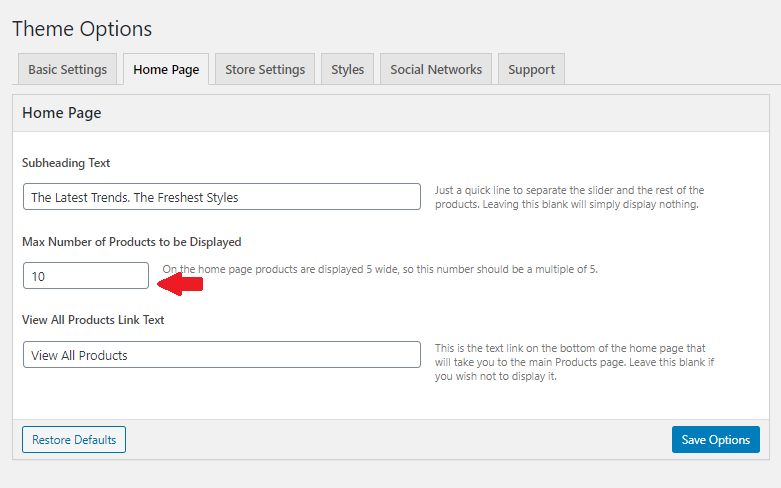Save changes with Save Options button
This screenshot has height=488, width=781.
point(715,439)
